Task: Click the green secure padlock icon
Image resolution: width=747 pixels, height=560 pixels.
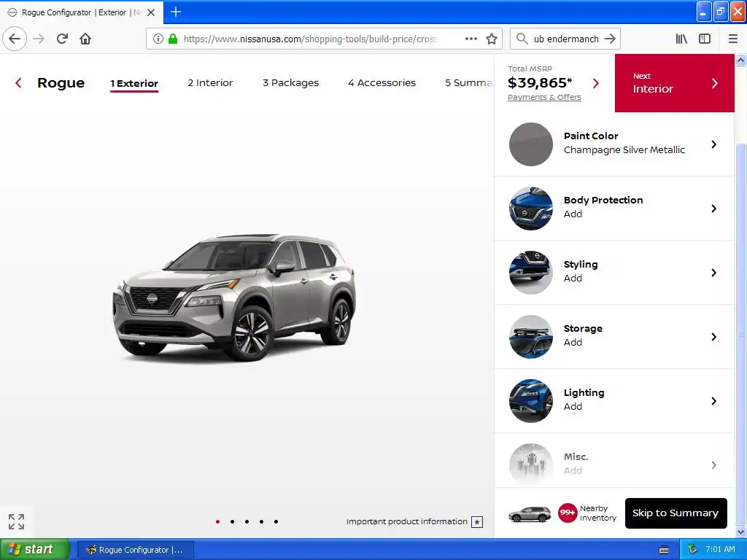Action: coord(173,39)
